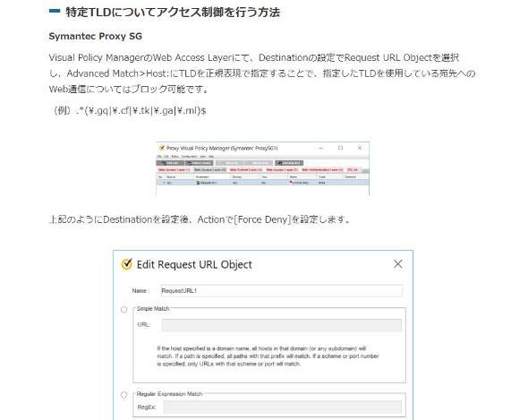This screenshot has height=420, width=528.
Task: Click the Install policy toolbar button
Action: (x=289, y=163)
